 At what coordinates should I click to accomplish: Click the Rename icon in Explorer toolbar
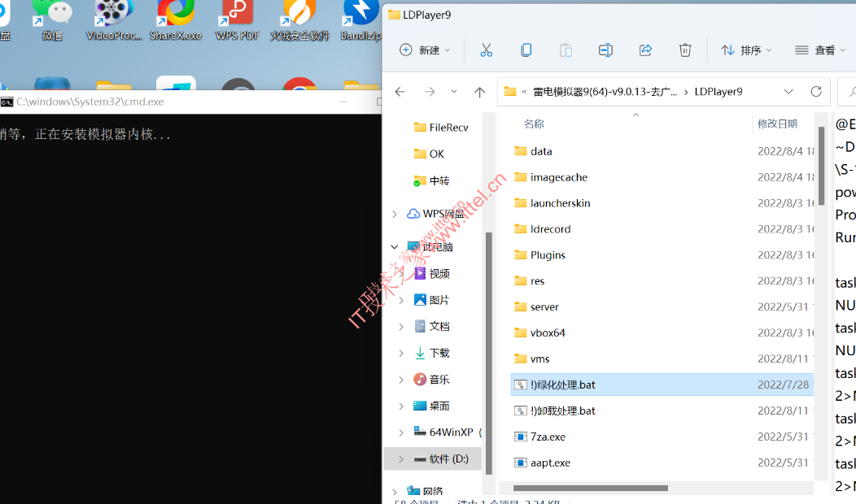coord(605,50)
